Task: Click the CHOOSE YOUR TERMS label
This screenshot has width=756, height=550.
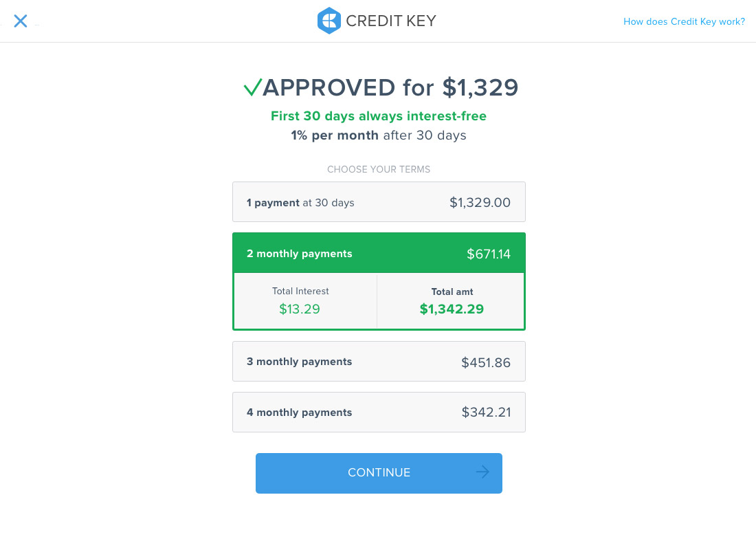Action: pyautogui.click(x=379, y=169)
